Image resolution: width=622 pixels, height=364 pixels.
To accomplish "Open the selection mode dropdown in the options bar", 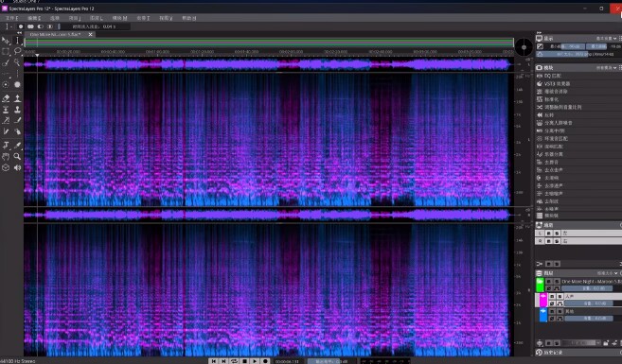I will click(8, 26).
